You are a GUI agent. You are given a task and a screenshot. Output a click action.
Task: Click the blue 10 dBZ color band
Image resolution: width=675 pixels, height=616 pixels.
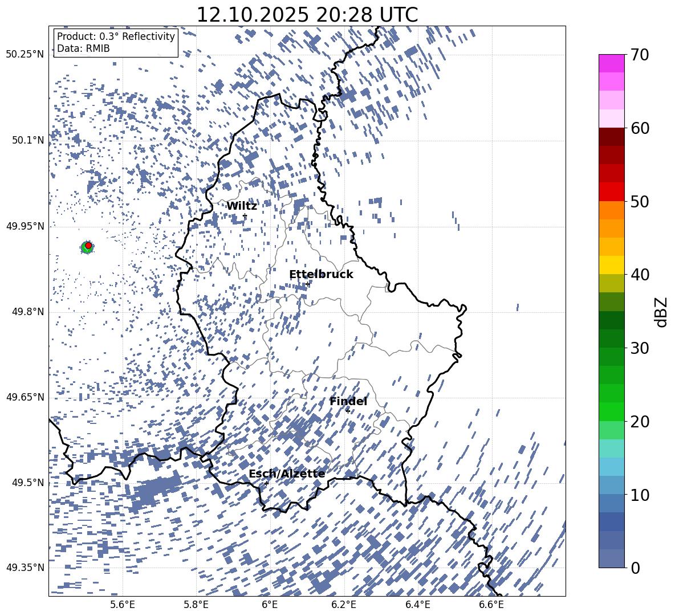pos(611,503)
